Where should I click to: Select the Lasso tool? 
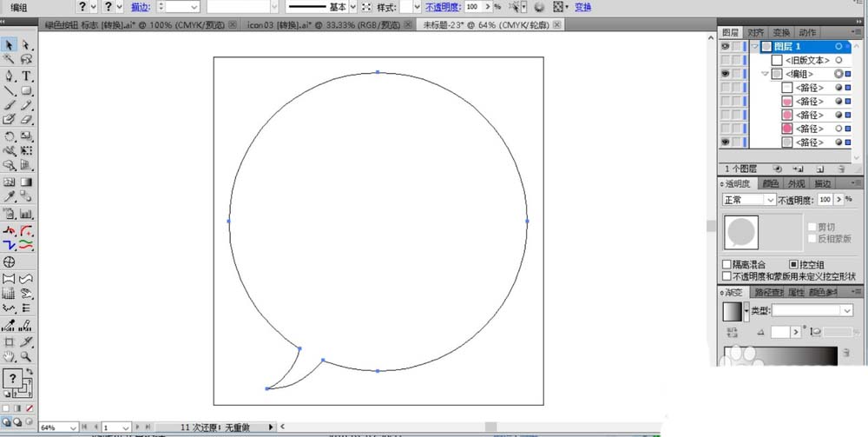(x=26, y=59)
